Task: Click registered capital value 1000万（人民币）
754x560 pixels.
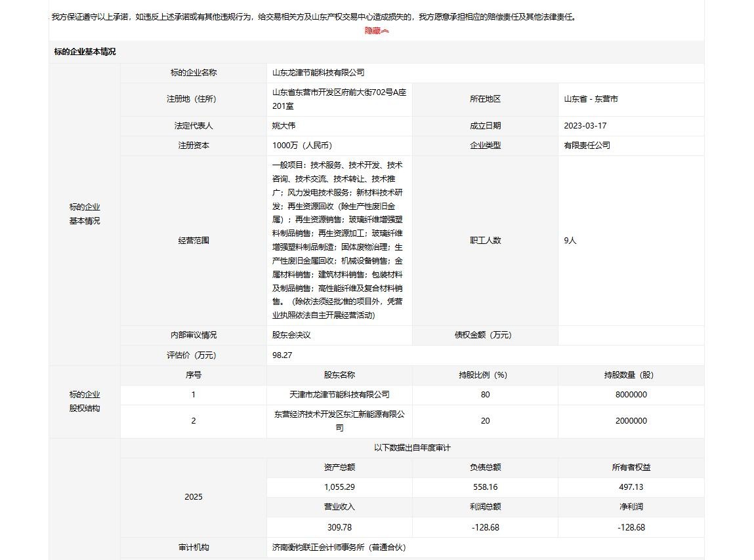Action: pyautogui.click(x=306, y=145)
